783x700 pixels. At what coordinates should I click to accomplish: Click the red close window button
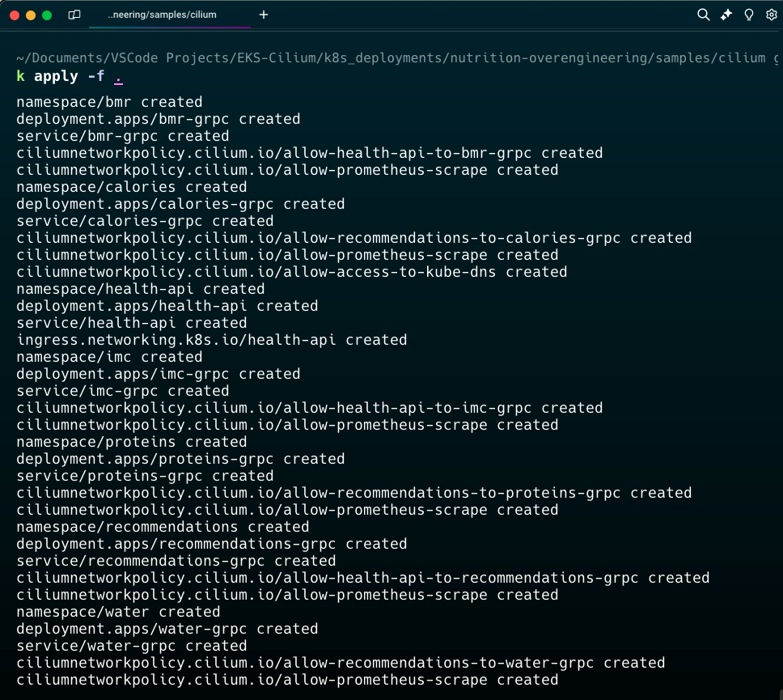point(15,15)
